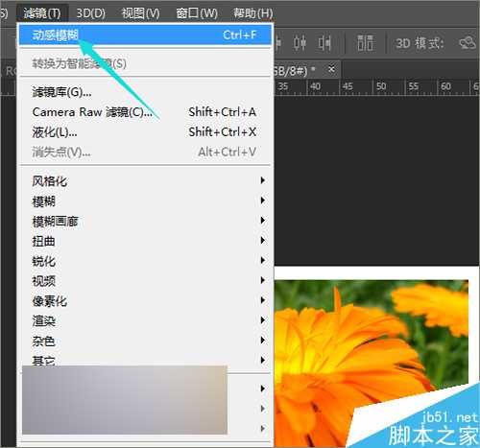Viewport: 480px width, 448px height.
Task: Choose 消失点(V)... vanishing point entry
Action: pos(145,152)
